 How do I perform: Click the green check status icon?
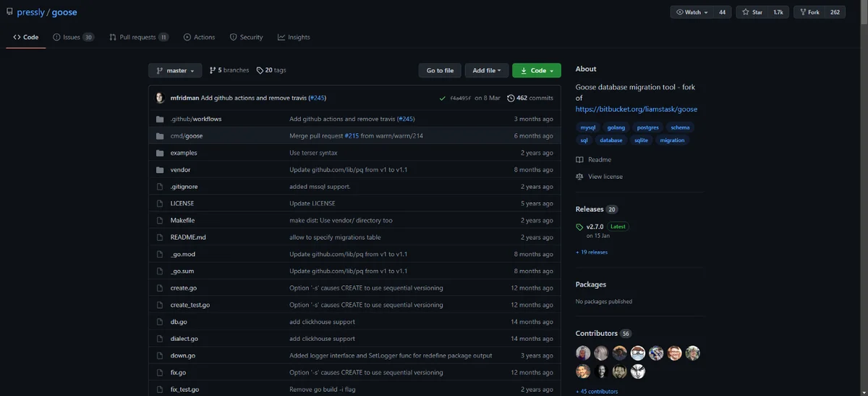point(442,98)
